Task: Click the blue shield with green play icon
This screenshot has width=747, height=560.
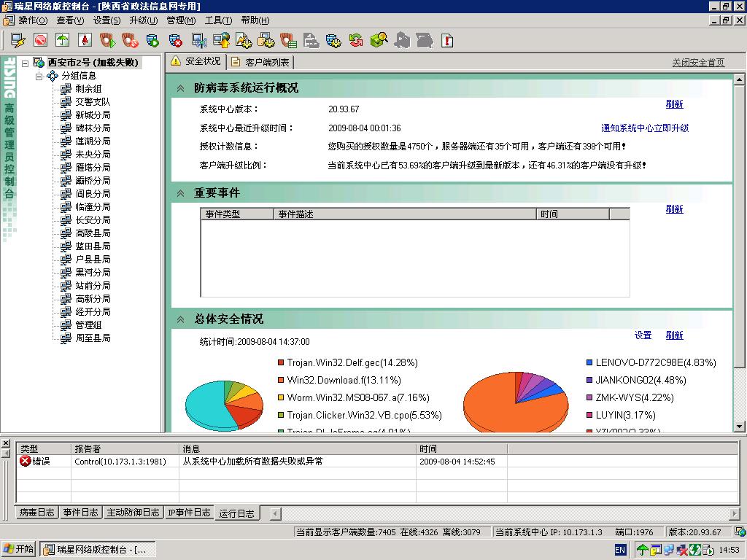Action: (153, 41)
